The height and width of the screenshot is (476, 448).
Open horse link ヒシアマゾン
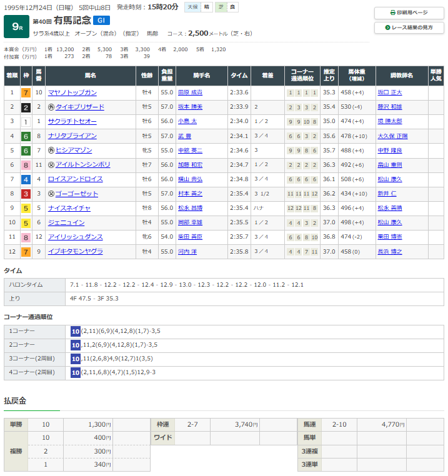click(74, 151)
